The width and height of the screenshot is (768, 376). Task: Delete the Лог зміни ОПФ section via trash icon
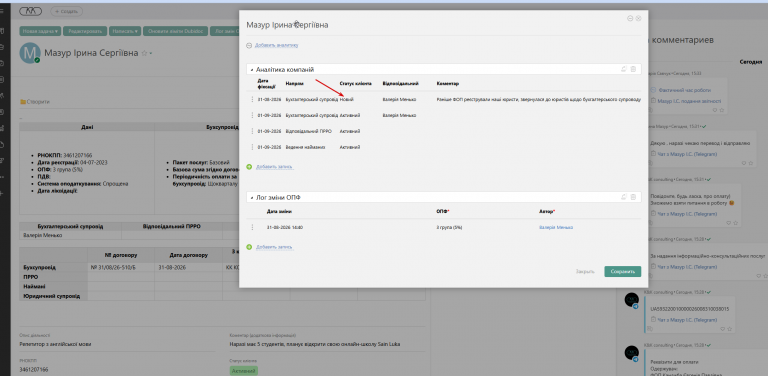tap(633, 197)
